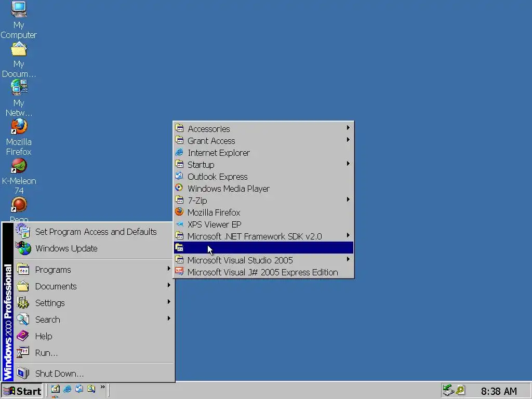Select My Documents desktop icon
This screenshot has width=532, height=399.
pos(19,59)
